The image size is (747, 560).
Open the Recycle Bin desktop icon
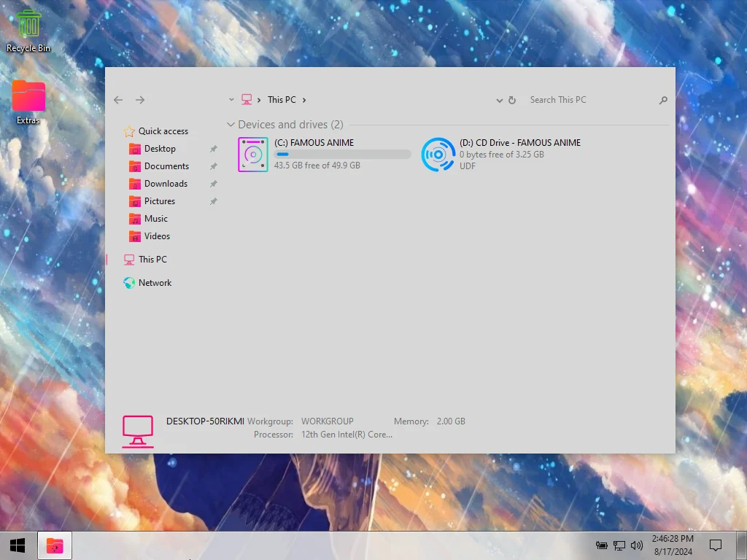click(28, 31)
